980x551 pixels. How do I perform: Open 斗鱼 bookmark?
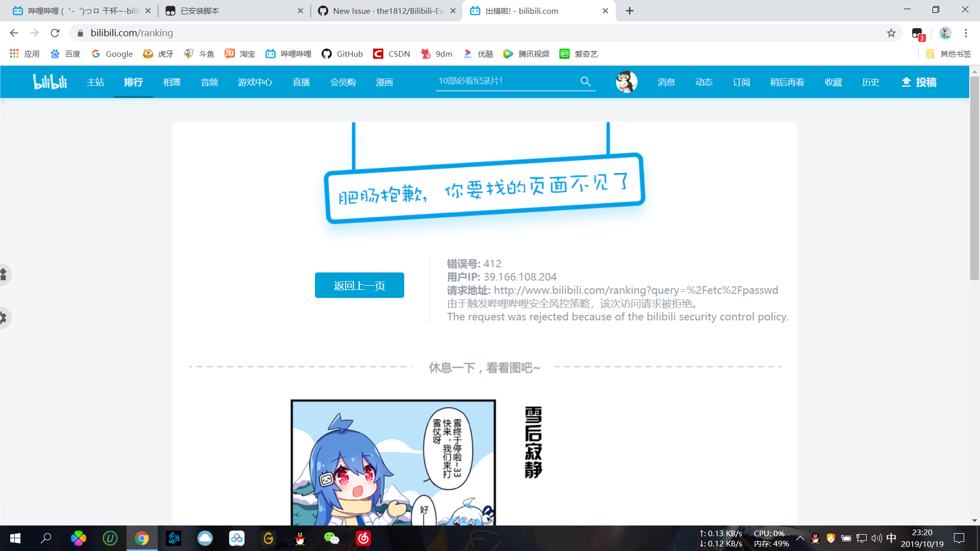(199, 54)
